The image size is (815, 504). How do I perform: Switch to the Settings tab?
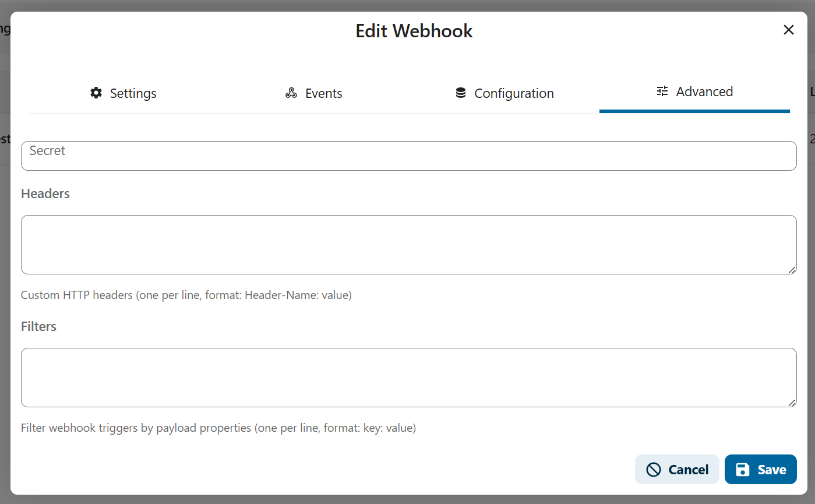click(x=124, y=93)
